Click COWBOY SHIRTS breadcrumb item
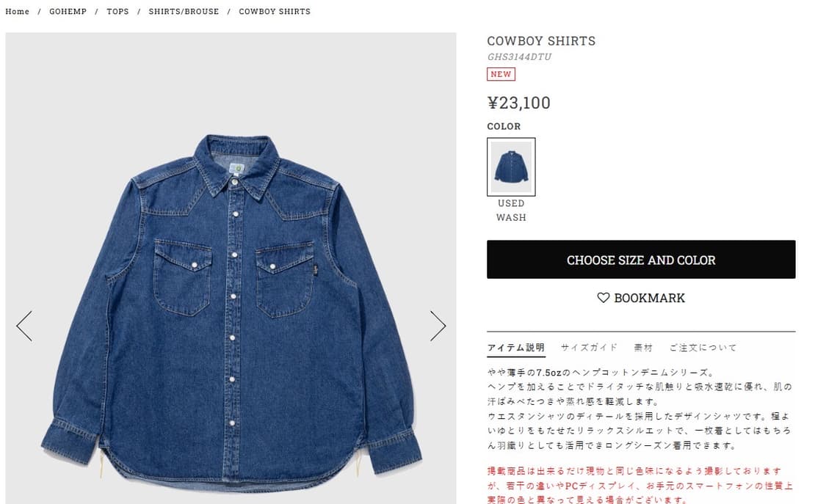The image size is (826, 504). click(x=275, y=11)
